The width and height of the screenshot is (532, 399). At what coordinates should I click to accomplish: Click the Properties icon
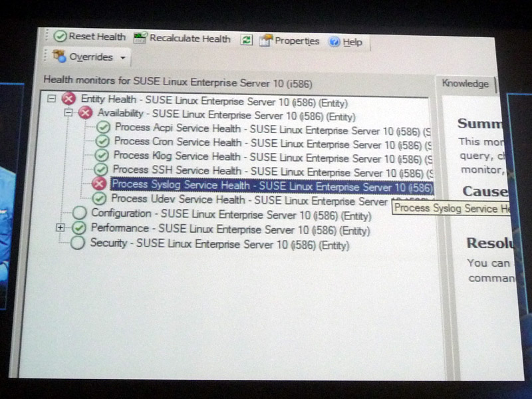coord(265,40)
